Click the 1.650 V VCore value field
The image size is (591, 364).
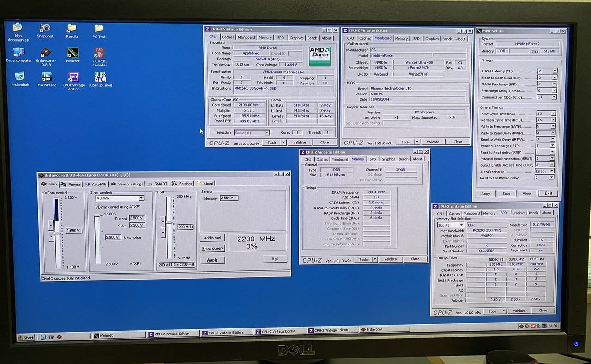click(74, 230)
